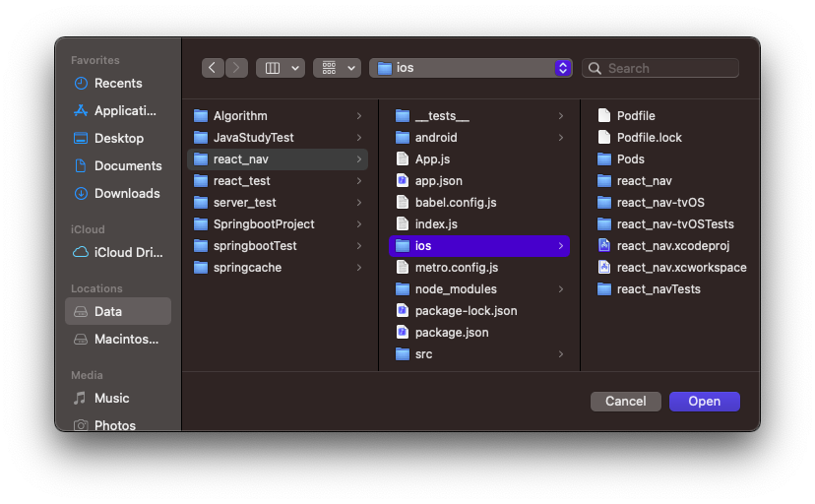Open the ios path popup menu
This screenshot has height=504, width=815.
coord(470,68)
